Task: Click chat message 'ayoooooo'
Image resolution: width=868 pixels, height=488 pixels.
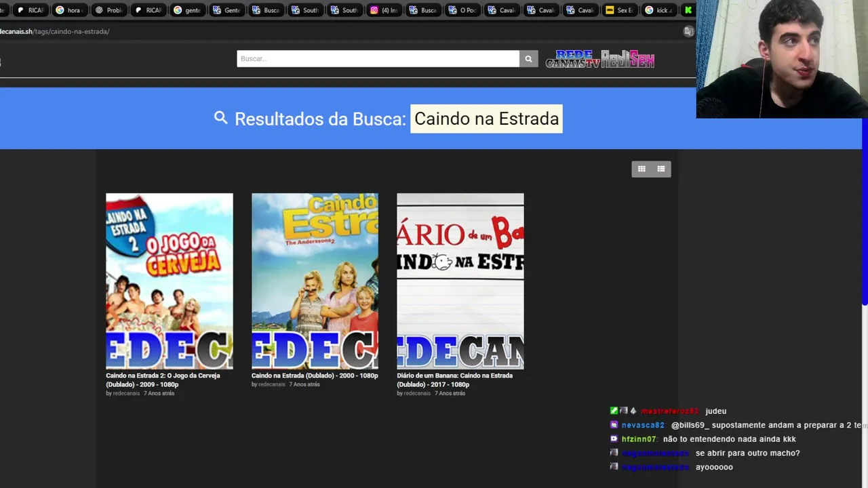Action: click(x=714, y=467)
